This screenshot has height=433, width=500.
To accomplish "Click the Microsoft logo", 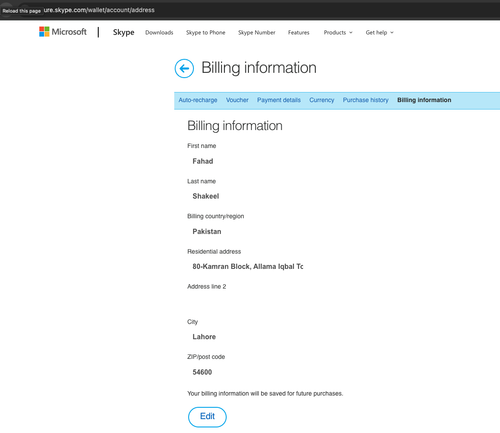I will point(63,32).
